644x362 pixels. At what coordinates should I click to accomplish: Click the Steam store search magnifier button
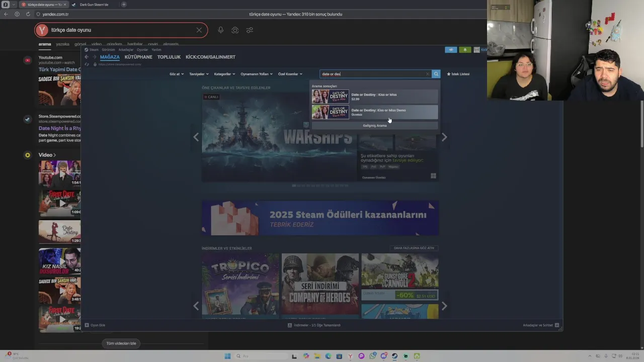[436, 74]
